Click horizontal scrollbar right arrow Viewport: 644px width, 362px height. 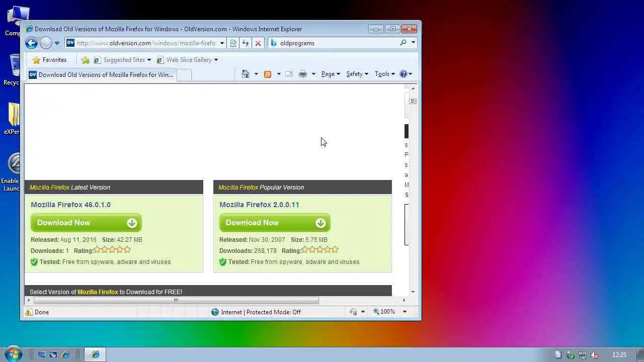tap(404, 301)
